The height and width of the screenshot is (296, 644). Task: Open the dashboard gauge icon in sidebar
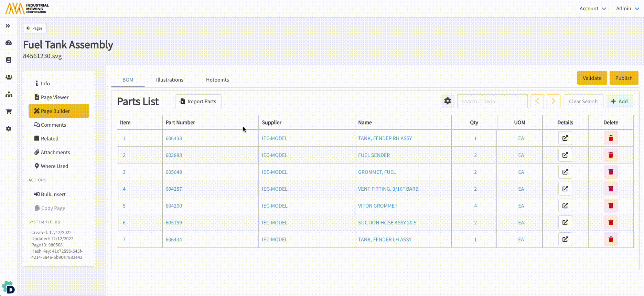[x=9, y=43]
